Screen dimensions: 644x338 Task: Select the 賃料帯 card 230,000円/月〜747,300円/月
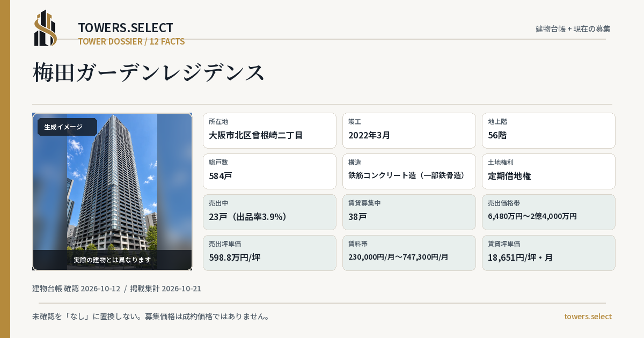click(x=409, y=253)
